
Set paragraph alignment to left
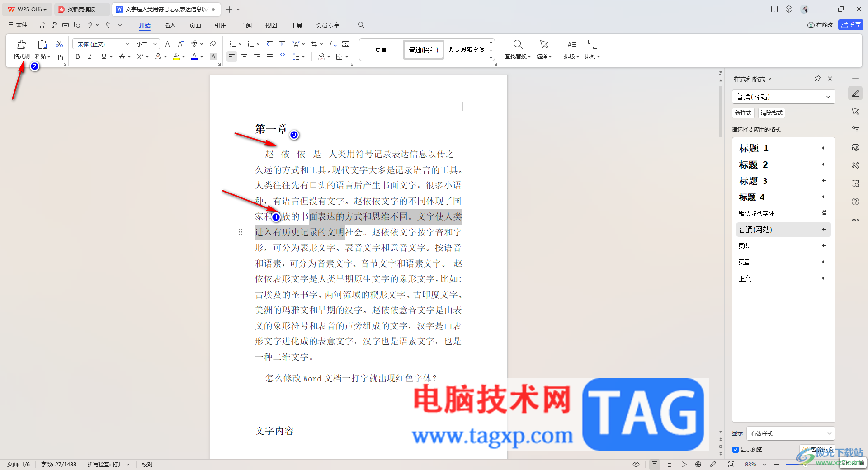coord(231,56)
